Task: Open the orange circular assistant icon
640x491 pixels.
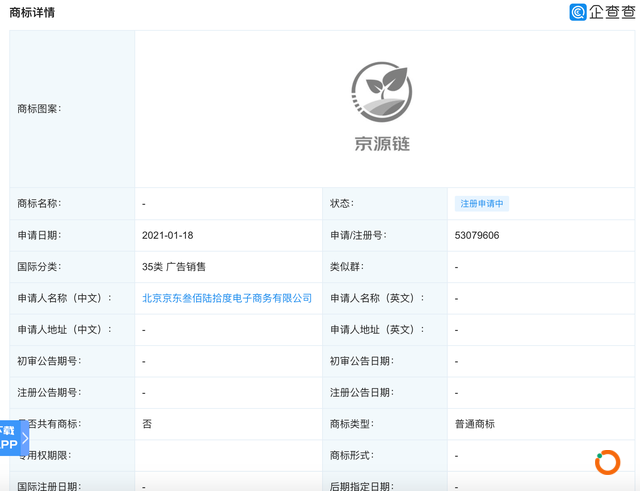Action: coord(607,462)
